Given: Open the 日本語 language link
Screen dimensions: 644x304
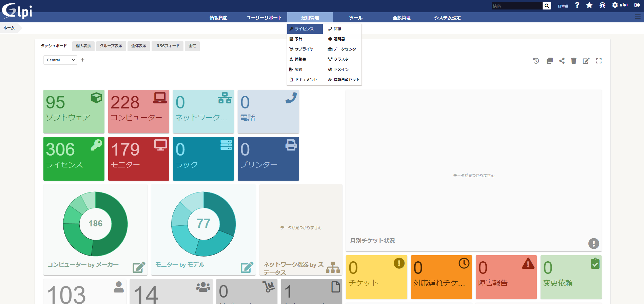Looking at the screenshot, I should [x=563, y=6].
